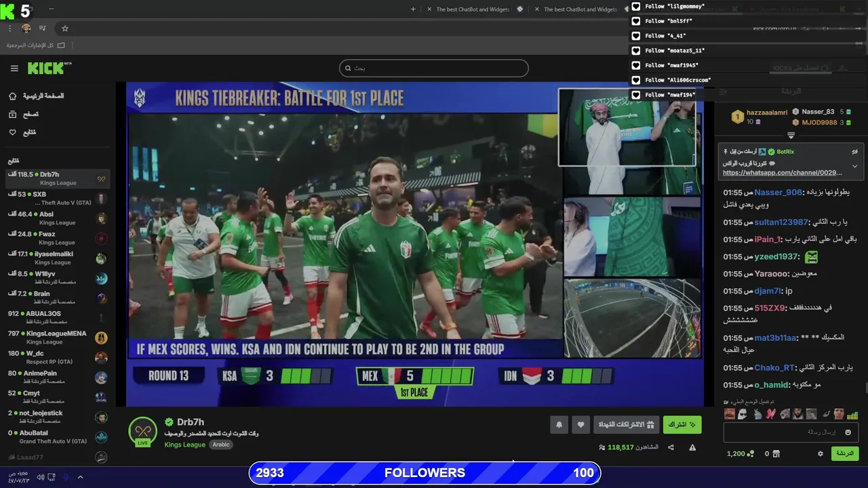Screen dimensions: 868x488
Task: Show hidden system tray icons chevron
Action: pos(80,477)
